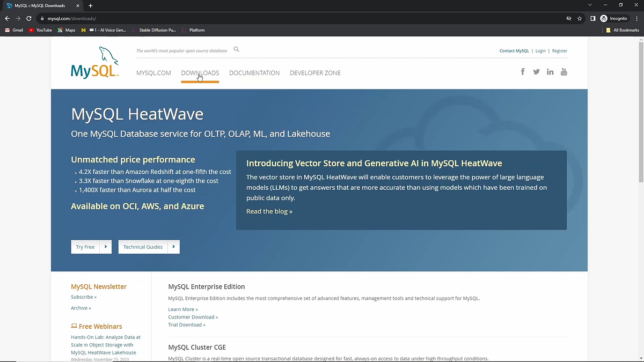Visit MySQL's Facebook page icon
Image resolution: width=644 pixels, height=362 pixels.
click(x=522, y=71)
